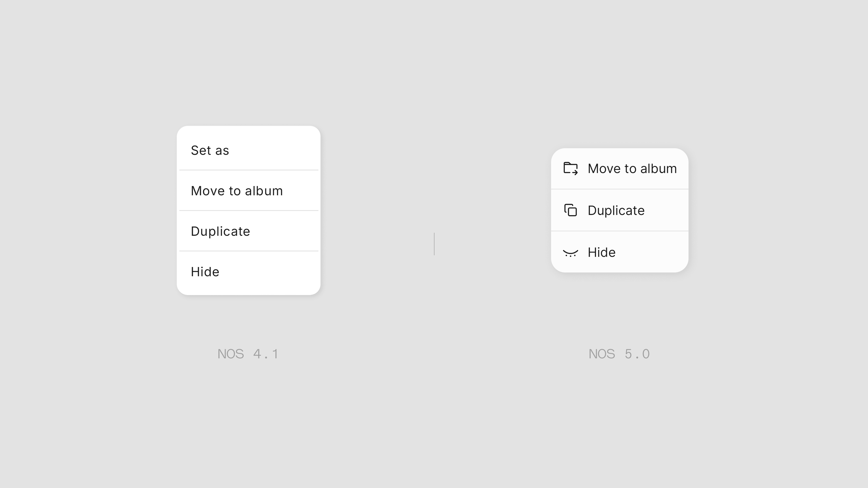868x488 pixels.
Task: Click separator between Move to album and Duplicate in 4.1
Action: pos(249,211)
